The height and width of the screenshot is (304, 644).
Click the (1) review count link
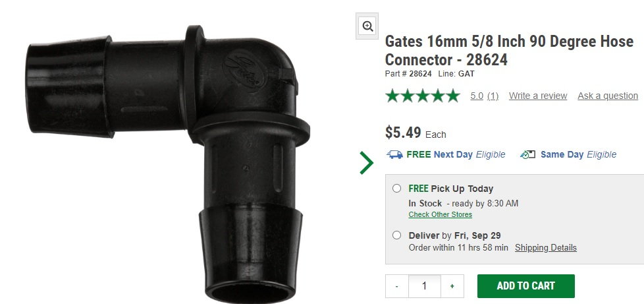[493, 96]
